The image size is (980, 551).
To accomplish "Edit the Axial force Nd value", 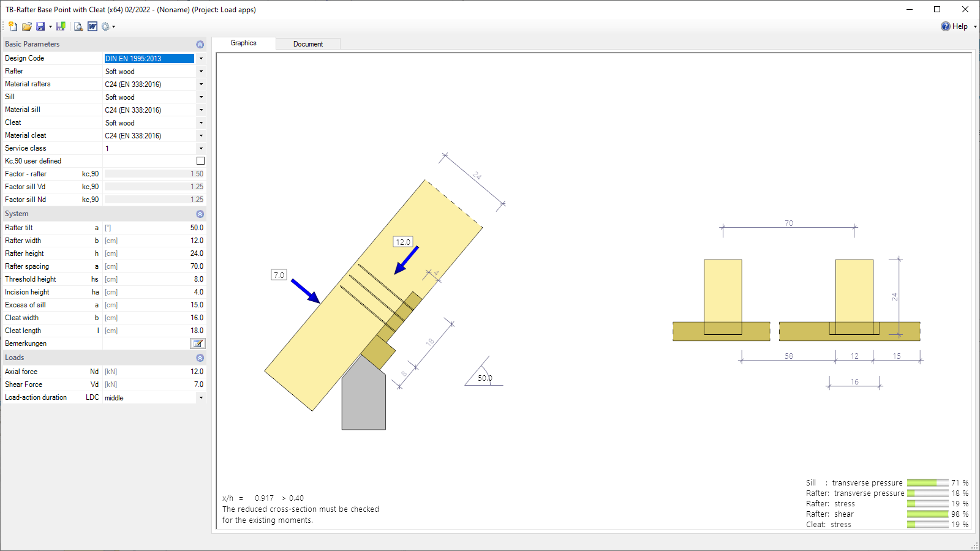I will tap(154, 372).
